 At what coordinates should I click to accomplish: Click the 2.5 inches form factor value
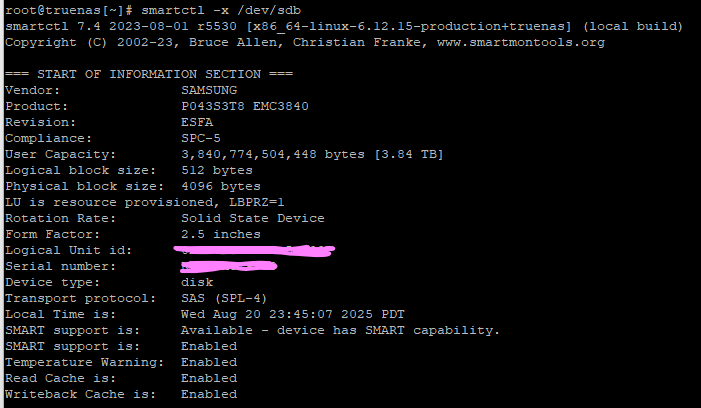[x=221, y=235]
